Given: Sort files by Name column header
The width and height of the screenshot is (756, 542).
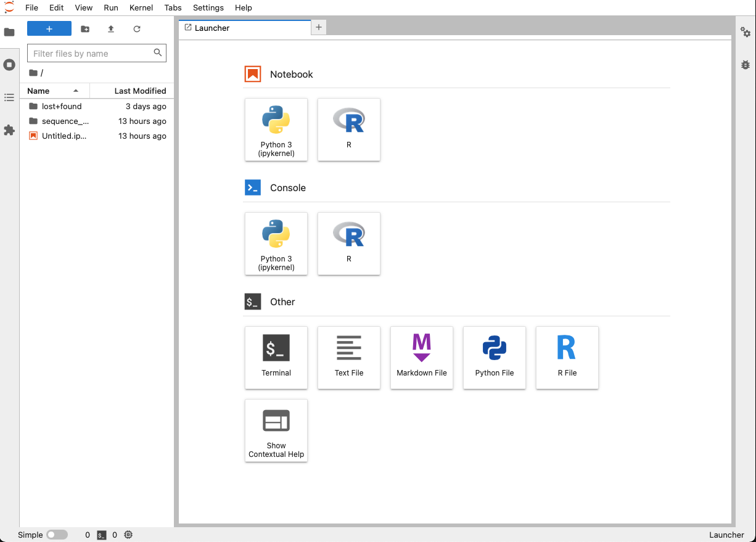Looking at the screenshot, I should 39,91.
